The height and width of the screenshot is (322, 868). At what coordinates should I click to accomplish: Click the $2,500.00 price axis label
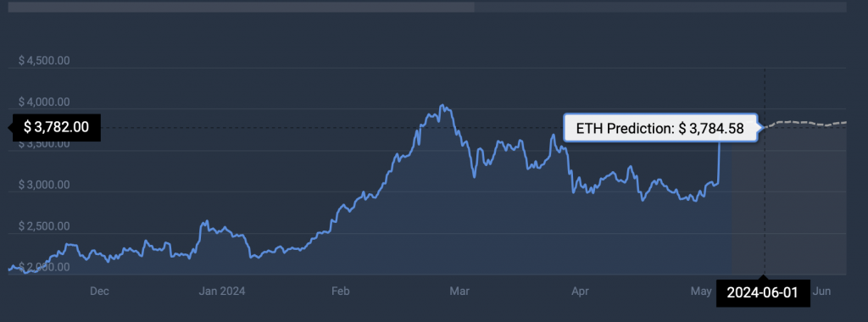[44, 225]
